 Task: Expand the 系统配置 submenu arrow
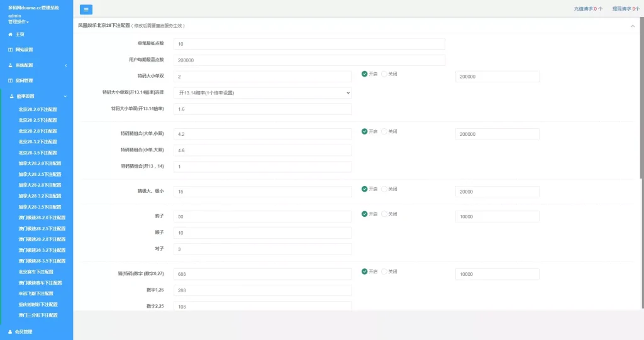click(66, 65)
